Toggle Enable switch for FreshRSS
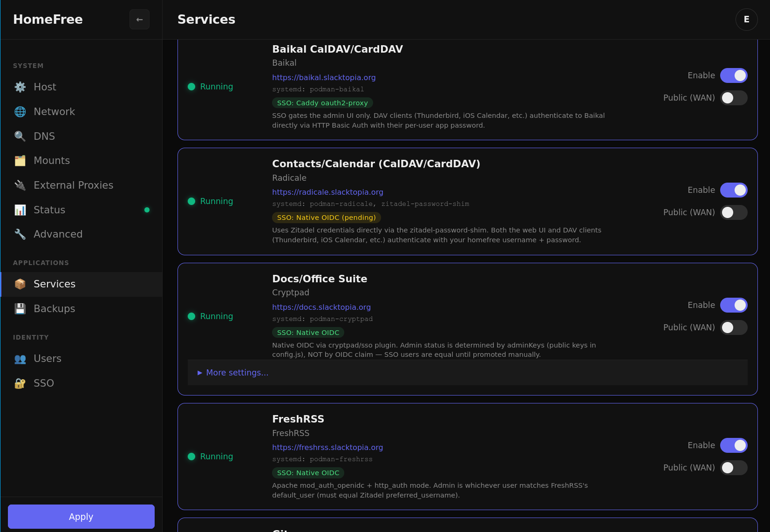 (734, 445)
